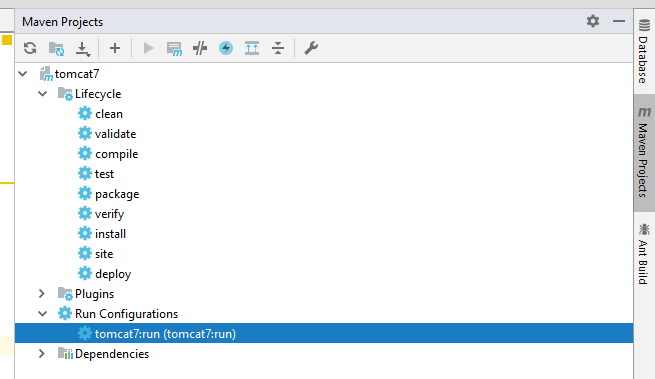Collapse the tomcat7 project node
This screenshot has height=379, width=655.
[23, 74]
